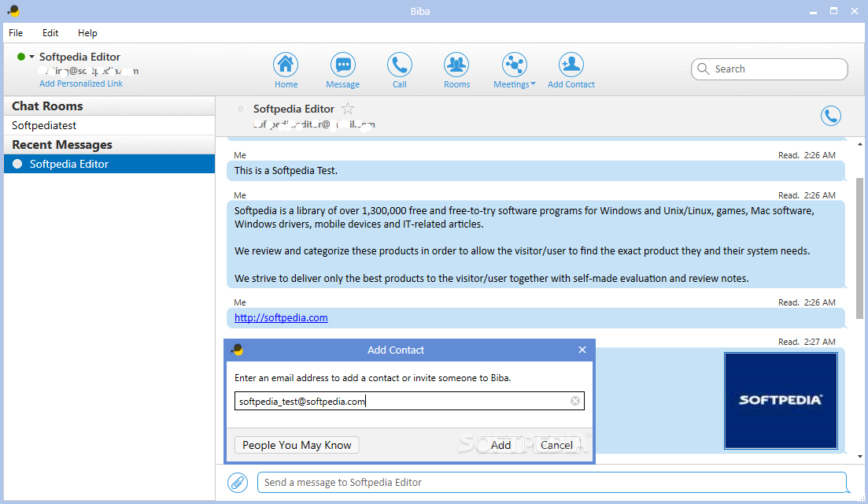Screen dimensions: 868x504
Task: Click the Biba logo in the title bar
Action: tap(13, 10)
